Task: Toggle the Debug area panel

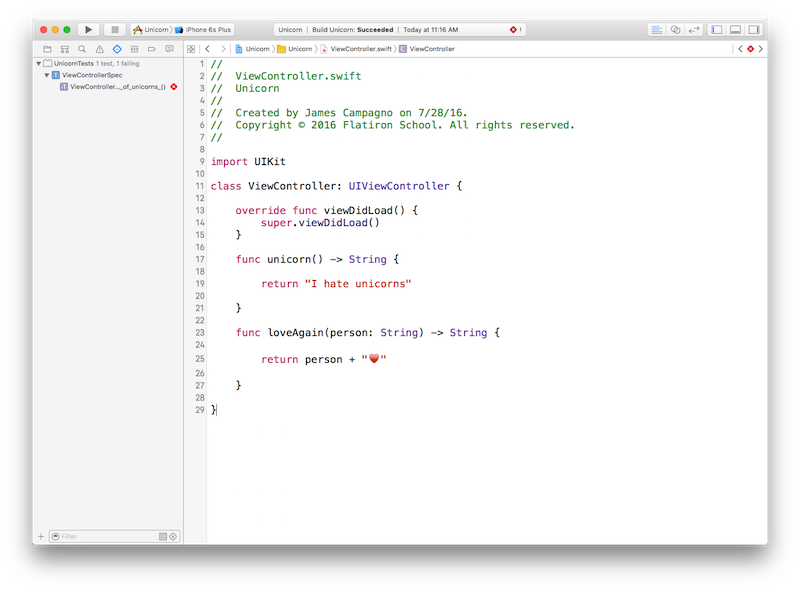Action: (735, 30)
